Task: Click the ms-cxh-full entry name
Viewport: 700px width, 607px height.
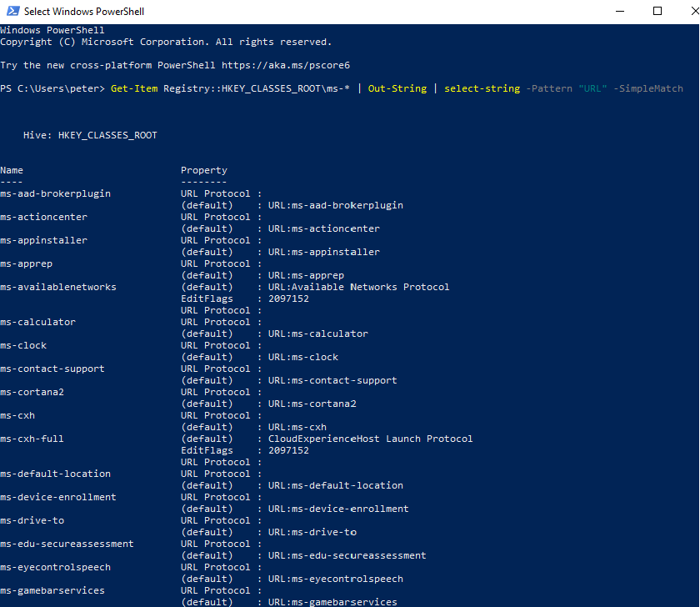Action: [32, 439]
